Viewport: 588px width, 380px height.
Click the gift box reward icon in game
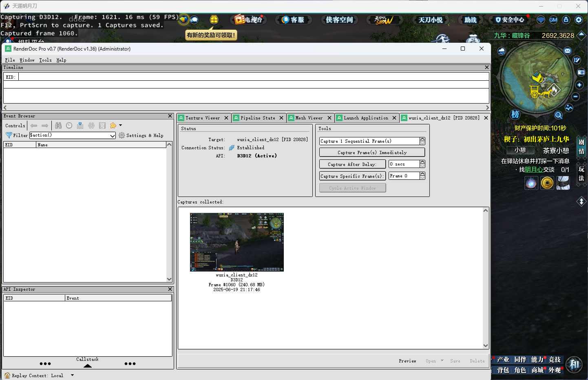(214, 20)
